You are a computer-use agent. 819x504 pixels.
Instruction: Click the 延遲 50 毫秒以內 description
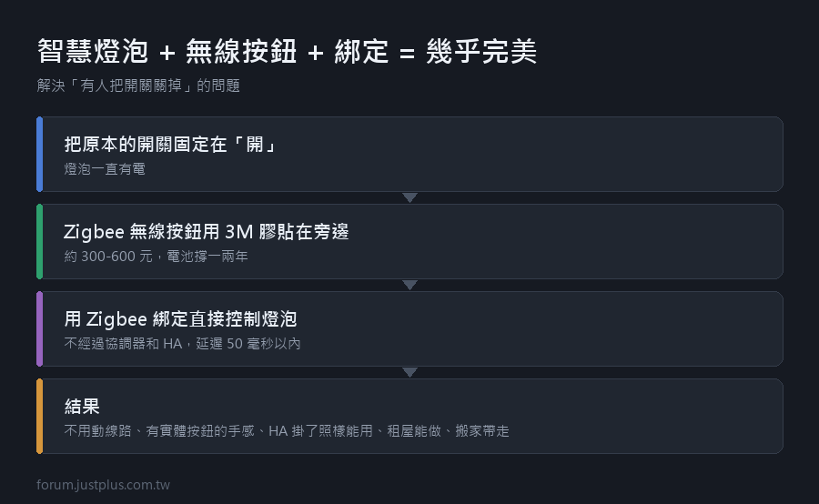(x=248, y=343)
